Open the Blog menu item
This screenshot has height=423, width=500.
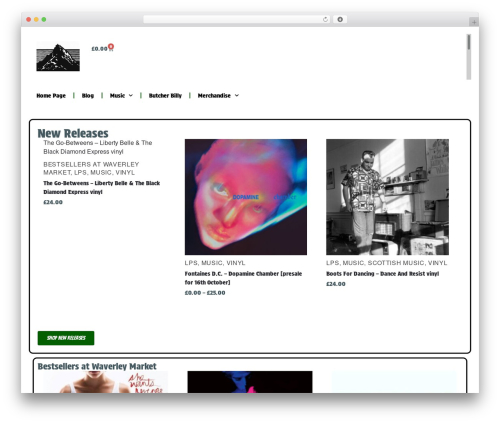pos(88,96)
